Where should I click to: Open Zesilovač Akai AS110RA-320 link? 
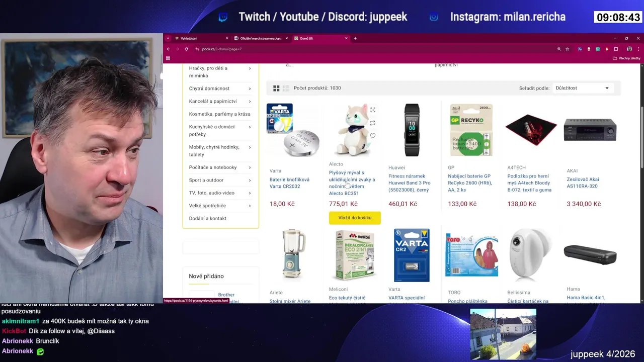click(583, 183)
